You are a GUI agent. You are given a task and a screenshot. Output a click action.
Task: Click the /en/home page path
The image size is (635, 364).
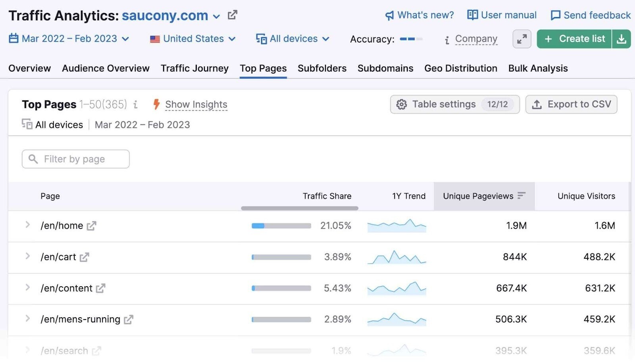click(x=62, y=226)
